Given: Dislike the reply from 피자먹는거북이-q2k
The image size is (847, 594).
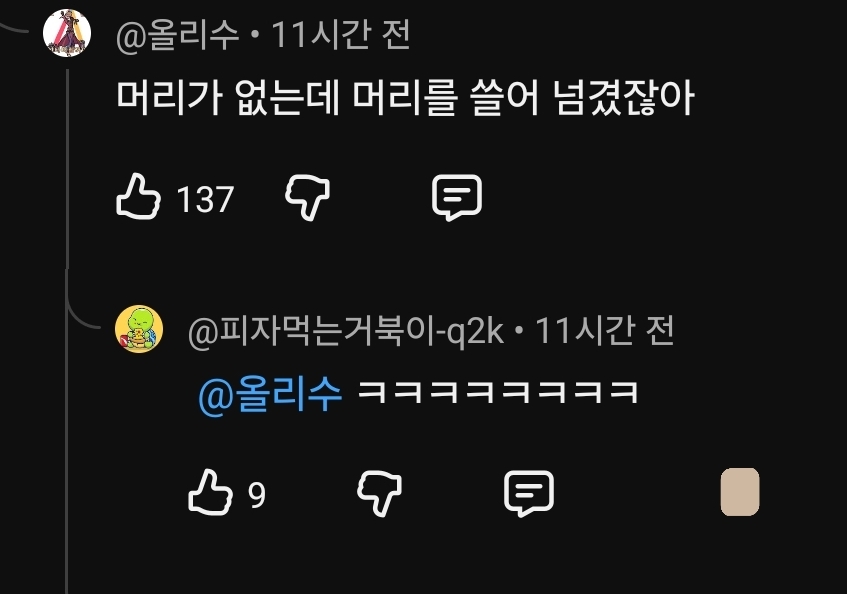Looking at the screenshot, I should click(379, 494).
